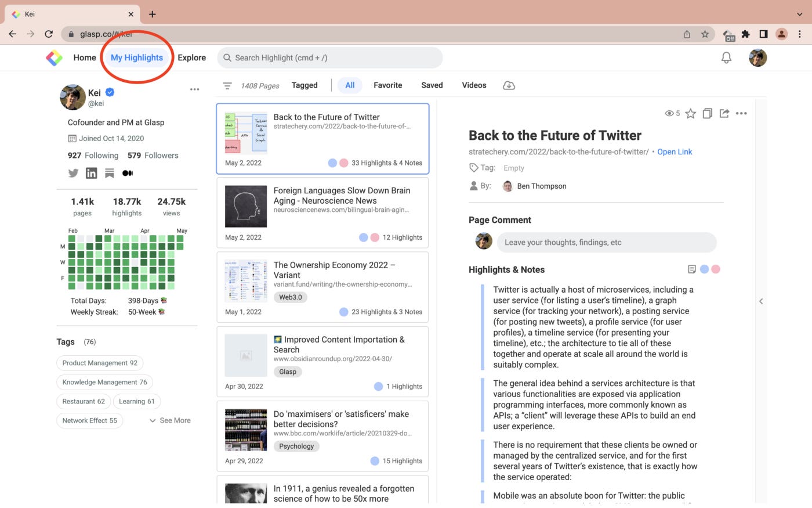This screenshot has width=812, height=508.
Task: Collapse the right panel with the chevron
Action: click(761, 301)
